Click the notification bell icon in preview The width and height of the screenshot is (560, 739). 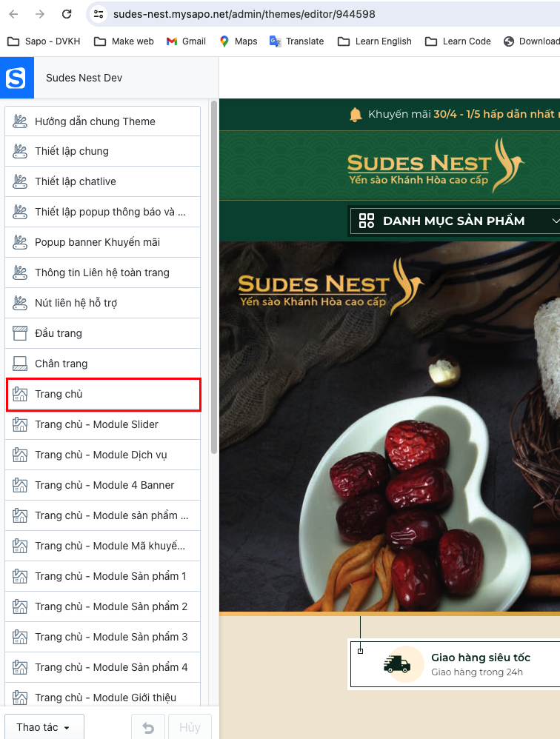point(356,115)
